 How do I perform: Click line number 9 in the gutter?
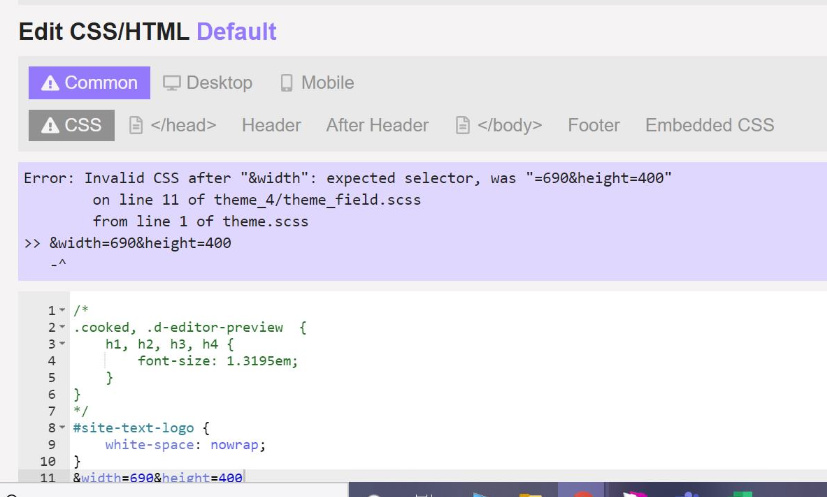[x=51, y=445]
